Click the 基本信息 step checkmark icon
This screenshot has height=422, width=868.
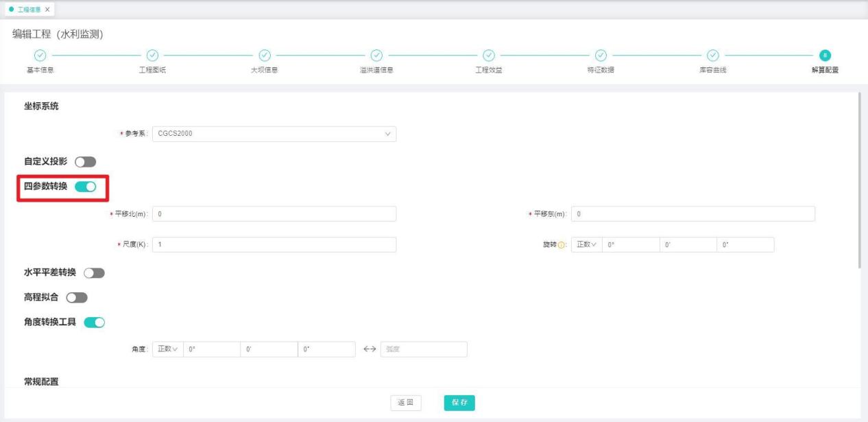40,56
